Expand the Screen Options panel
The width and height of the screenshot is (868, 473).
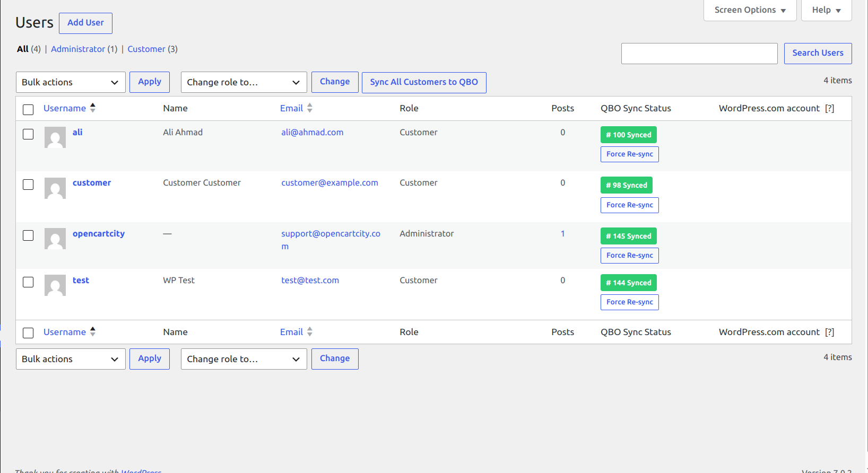point(750,10)
